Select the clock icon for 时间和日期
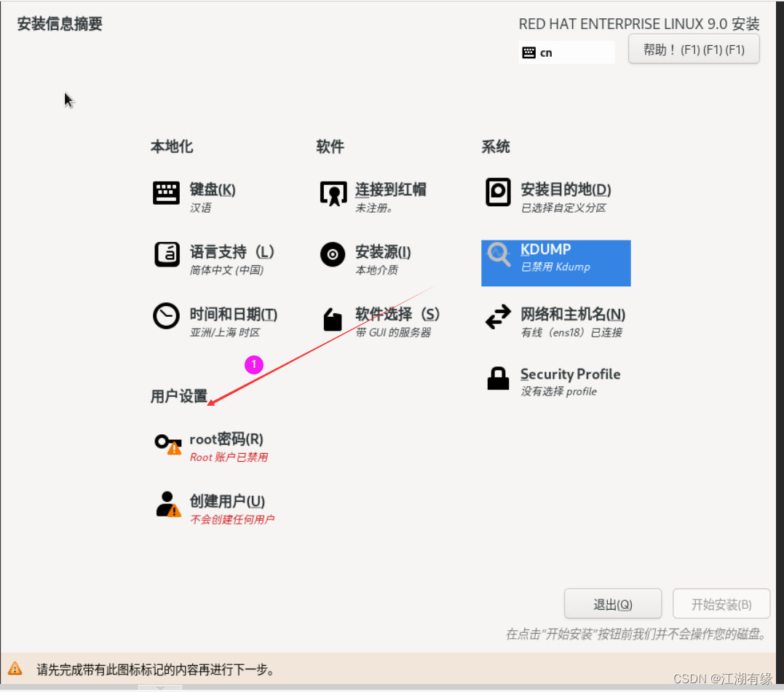The height and width of the screenshot is (692, 784). click(166, 315)
